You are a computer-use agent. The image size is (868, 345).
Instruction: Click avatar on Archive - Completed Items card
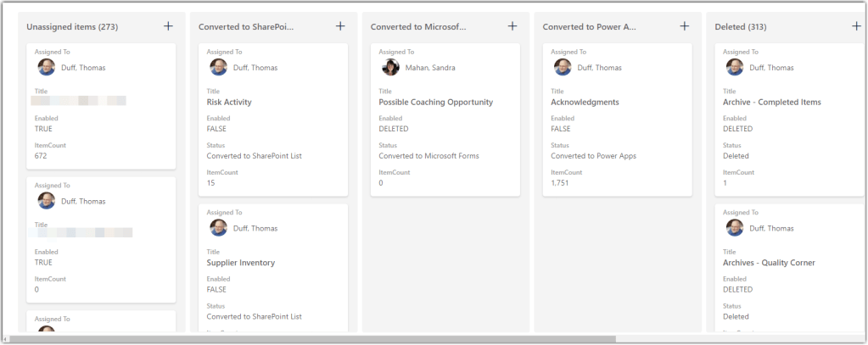click(x=735, y=68)
